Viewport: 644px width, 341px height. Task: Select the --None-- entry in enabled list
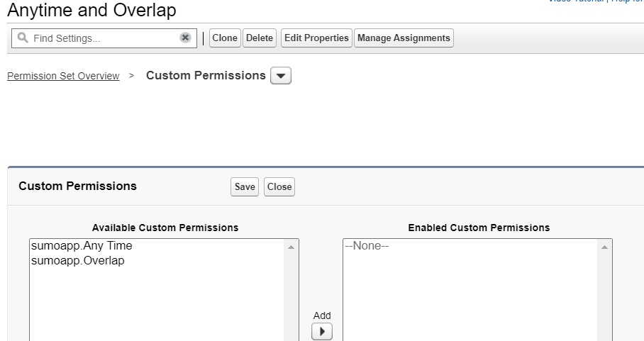(367, 247)
